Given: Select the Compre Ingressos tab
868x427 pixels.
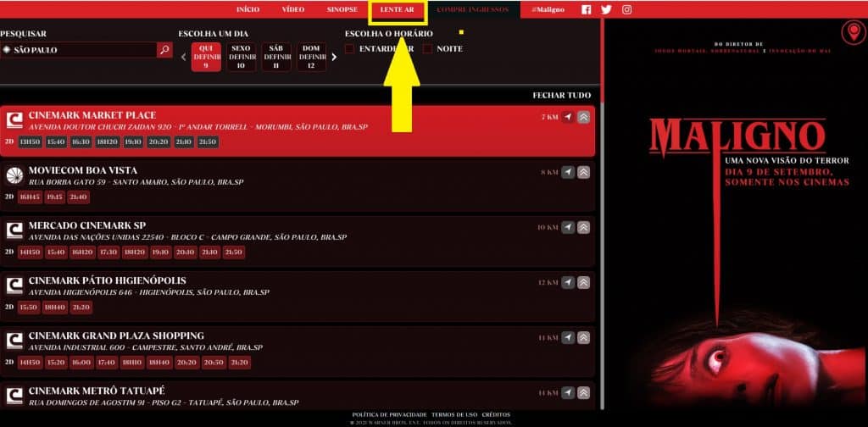Looking at the screenshot, I should 472,9.
